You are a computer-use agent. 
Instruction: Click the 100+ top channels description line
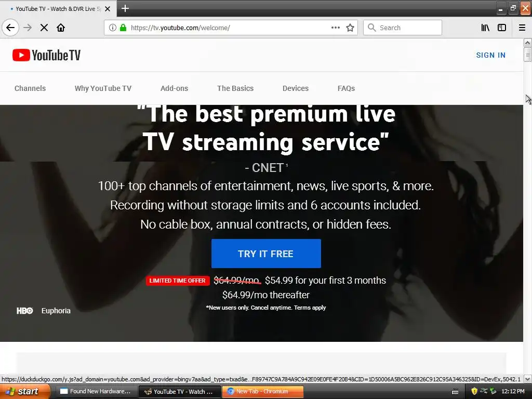266,186
